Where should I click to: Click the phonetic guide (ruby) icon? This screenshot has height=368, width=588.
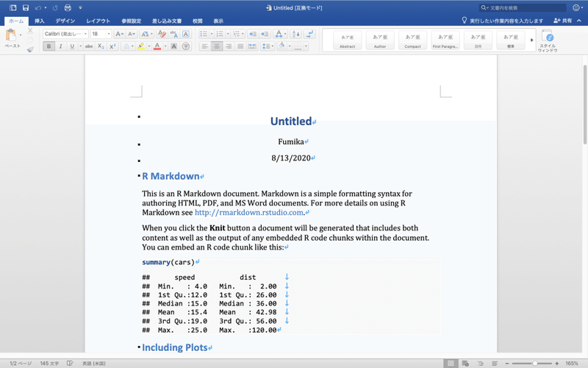[173, 34]
